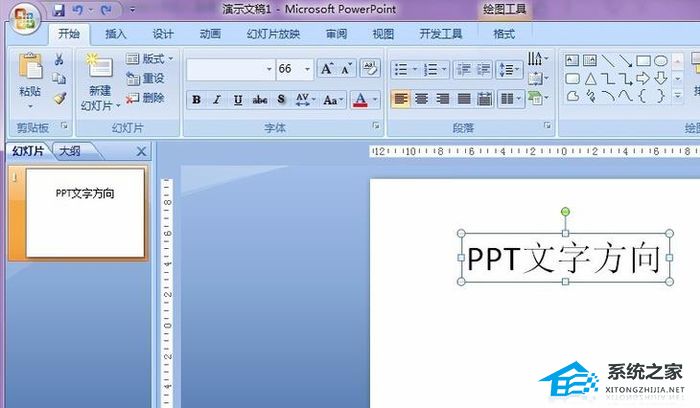Select the rectangle shape in gallery

(x=643, y=60)
